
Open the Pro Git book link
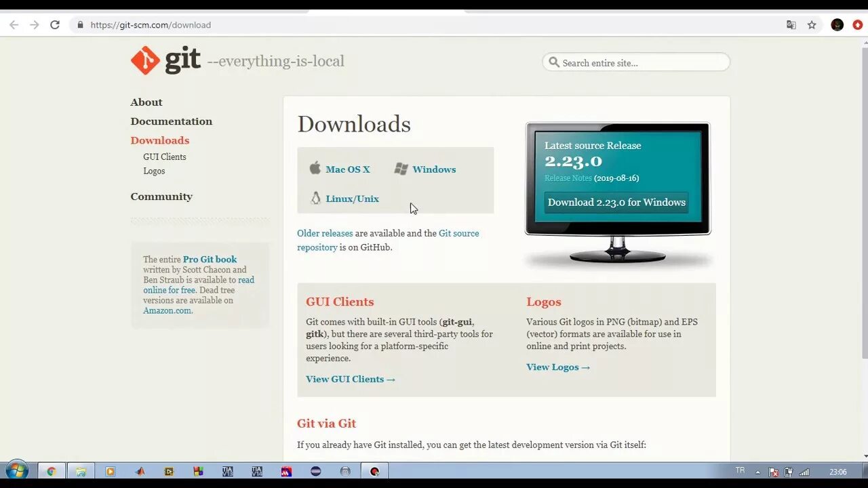tap(210, 259)
